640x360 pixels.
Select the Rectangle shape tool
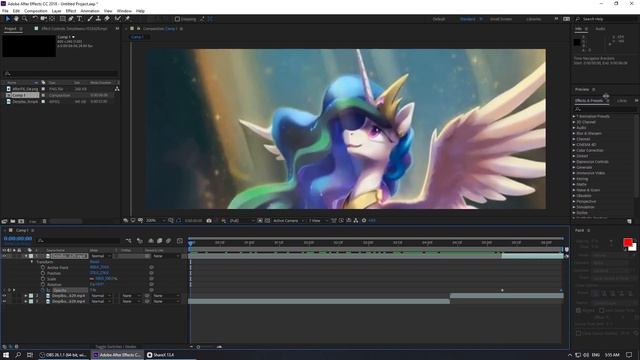tap(62, 19)
